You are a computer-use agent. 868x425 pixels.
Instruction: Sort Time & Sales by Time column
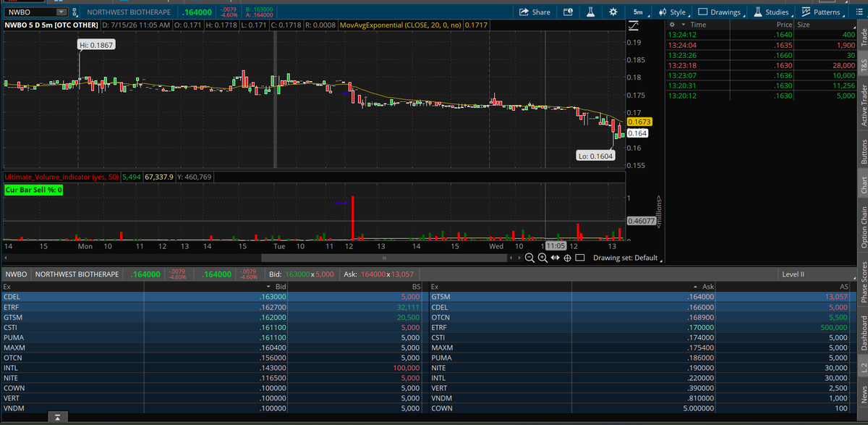point(699,25)
